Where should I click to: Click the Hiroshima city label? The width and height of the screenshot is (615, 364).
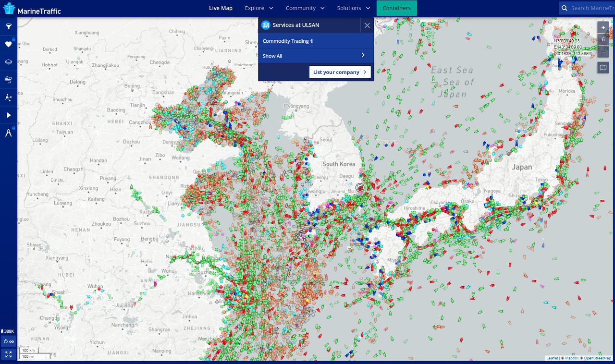point(414,208)
